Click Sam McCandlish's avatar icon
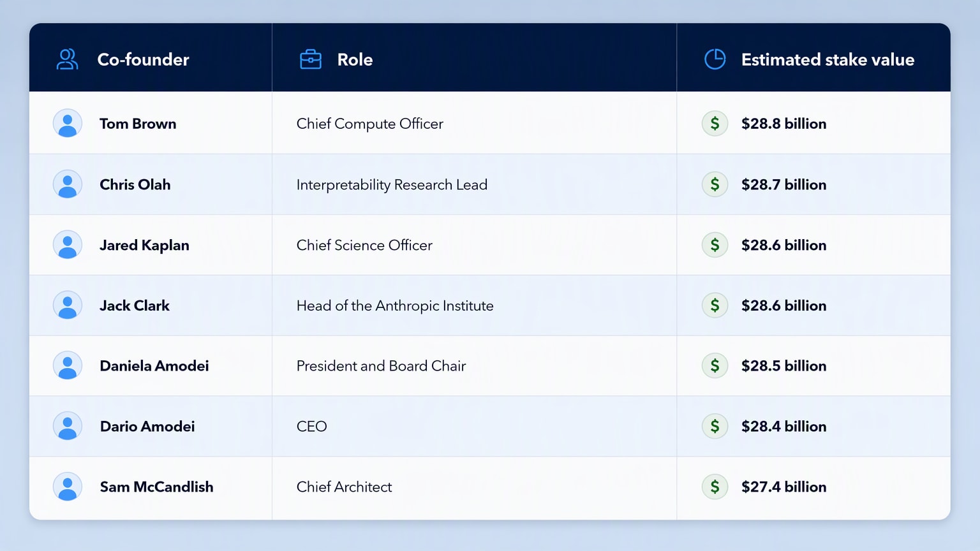Image resolution: width=980 pixels, height=551 pixels. [68, 487]
